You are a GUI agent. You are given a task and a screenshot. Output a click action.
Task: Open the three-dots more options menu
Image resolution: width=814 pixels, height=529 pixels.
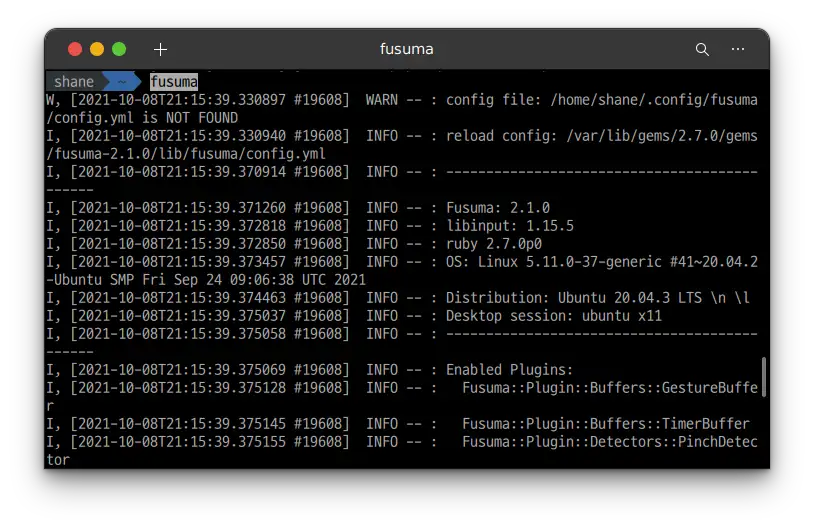pos(738,49)
